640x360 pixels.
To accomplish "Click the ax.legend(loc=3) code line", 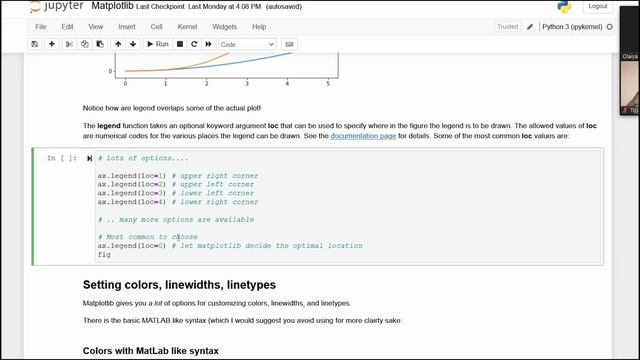I will coord(176,193).
